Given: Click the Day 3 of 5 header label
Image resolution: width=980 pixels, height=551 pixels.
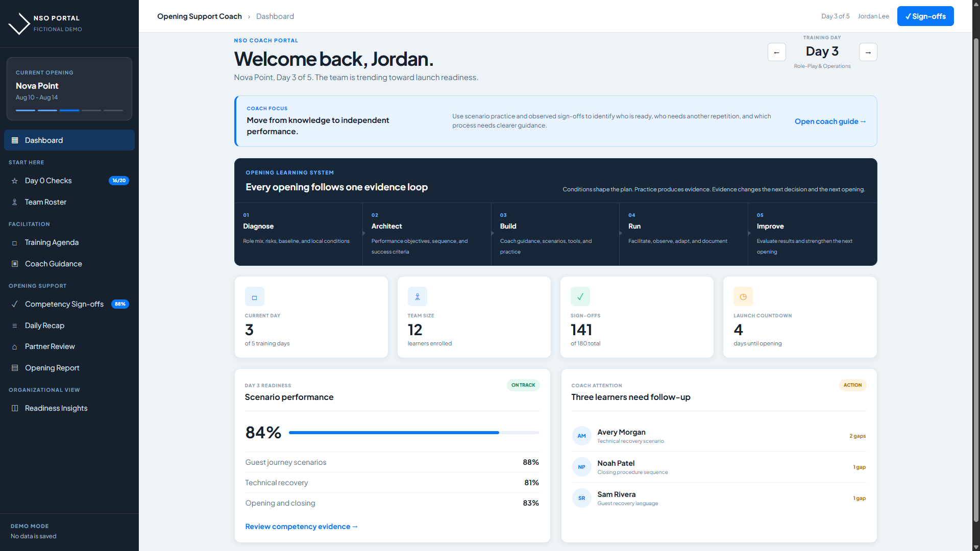Looking at the screenshot, I should (x=836, y=16).
